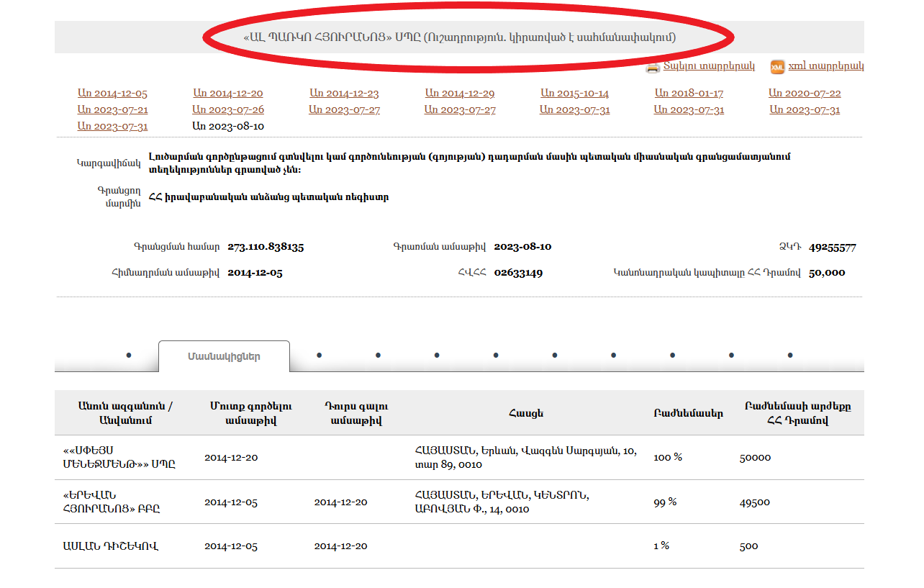Screen dimensions: 924x588
Task: Open the record version dated 2023-07-26
Action: (x=228, y=110)
